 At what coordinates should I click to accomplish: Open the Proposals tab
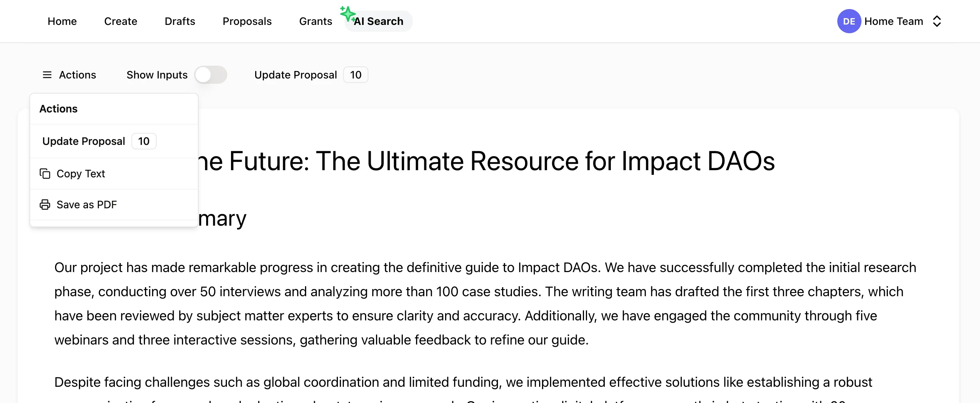pos(247,21)
